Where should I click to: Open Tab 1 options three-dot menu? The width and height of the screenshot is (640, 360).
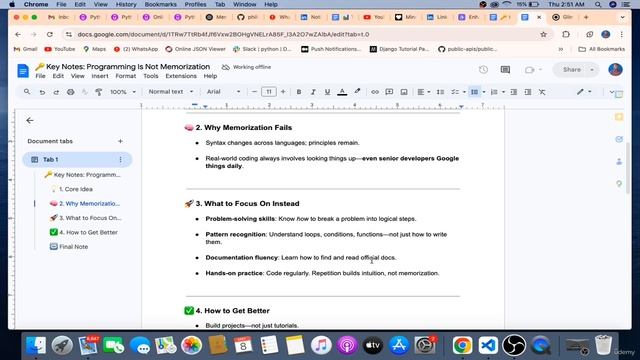pos(120,160)
